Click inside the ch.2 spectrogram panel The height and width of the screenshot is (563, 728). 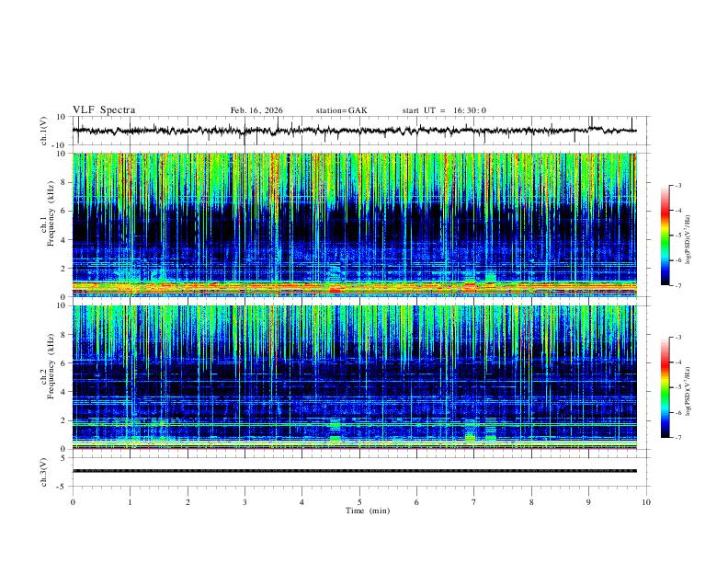[354, 377]
